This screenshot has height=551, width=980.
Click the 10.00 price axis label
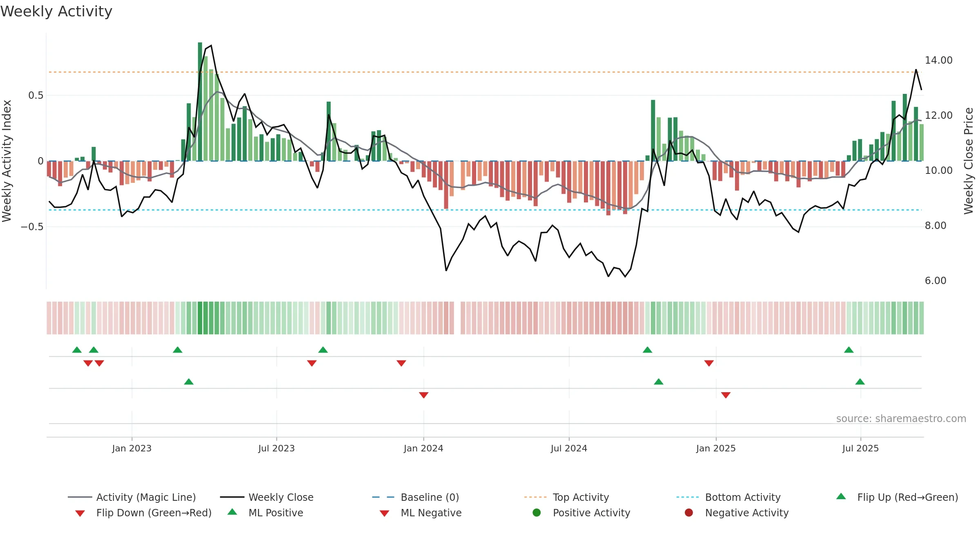point(939,171)
